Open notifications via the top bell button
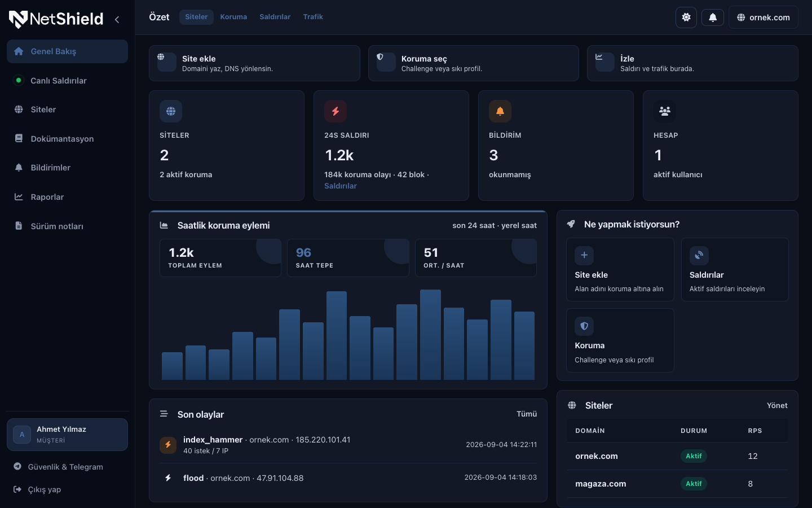 tap(713, 17)
